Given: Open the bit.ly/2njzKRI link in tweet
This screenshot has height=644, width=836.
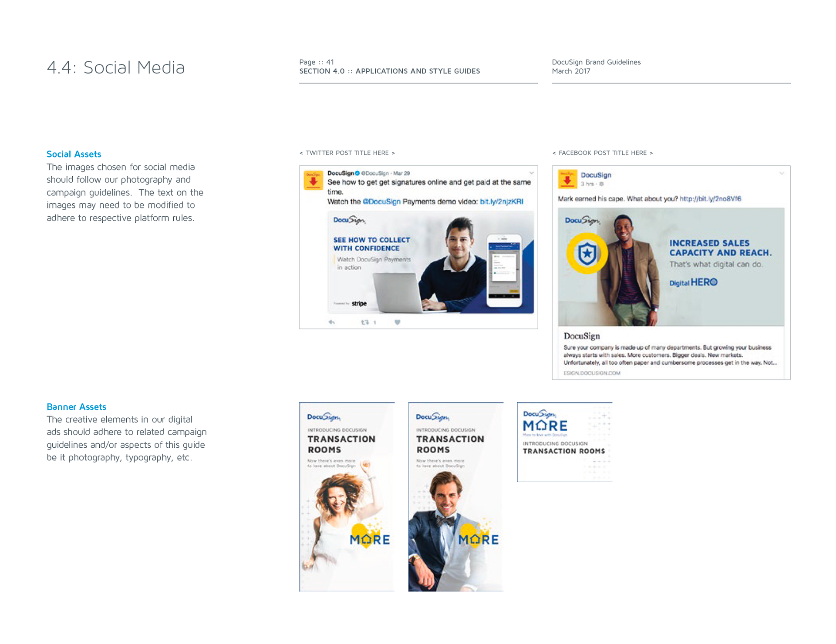Looking at the screenshot, I should click(x=501, y=201).
